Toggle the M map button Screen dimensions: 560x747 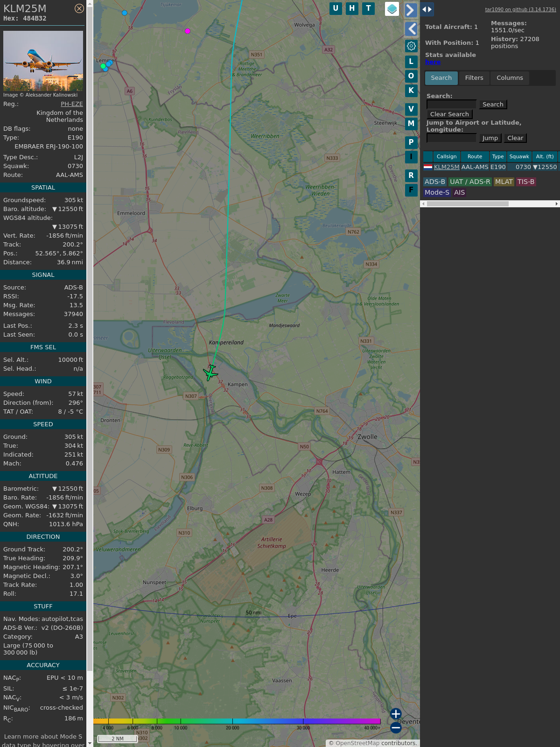click(x=411, y=124)
